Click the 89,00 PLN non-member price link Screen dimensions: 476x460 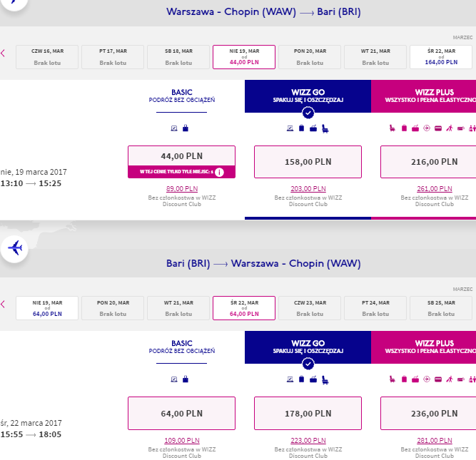click(x=182, y=189)
